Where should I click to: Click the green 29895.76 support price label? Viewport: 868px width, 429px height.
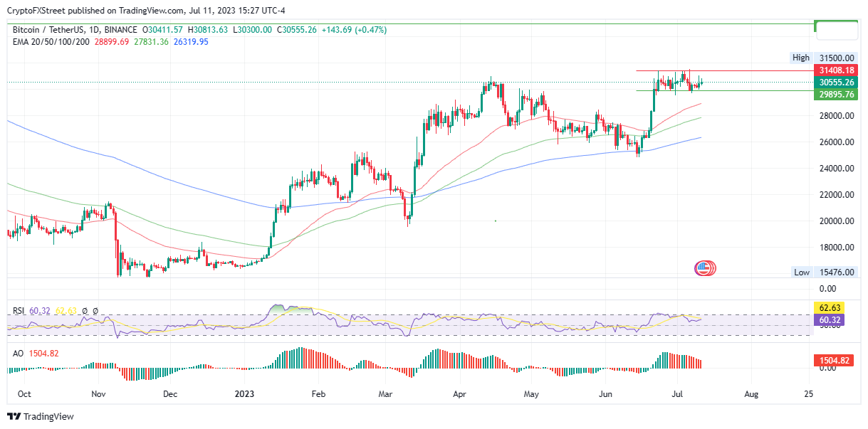coord(835,94)
